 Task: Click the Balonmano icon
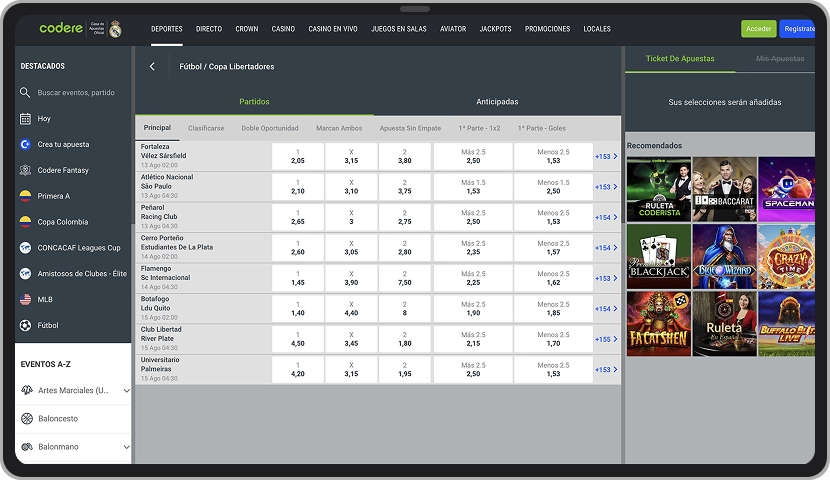click(x=27, y=447)
